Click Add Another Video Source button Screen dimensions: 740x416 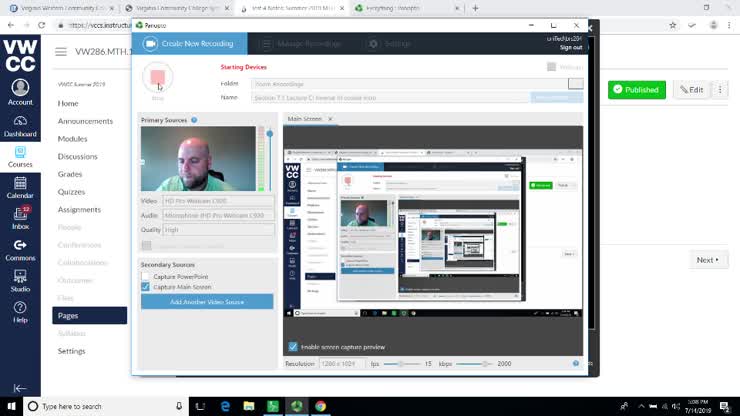pyautogui.click(x=207, y=301)
